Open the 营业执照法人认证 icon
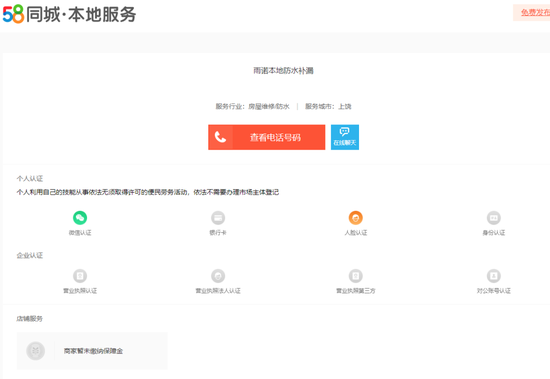Image resolution: width=550 pixels, height=379 pixels. [218, 276]
